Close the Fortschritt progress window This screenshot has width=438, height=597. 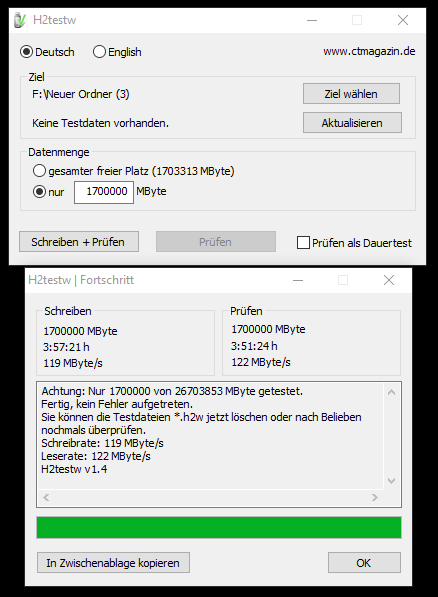click(x=389, y=280)
